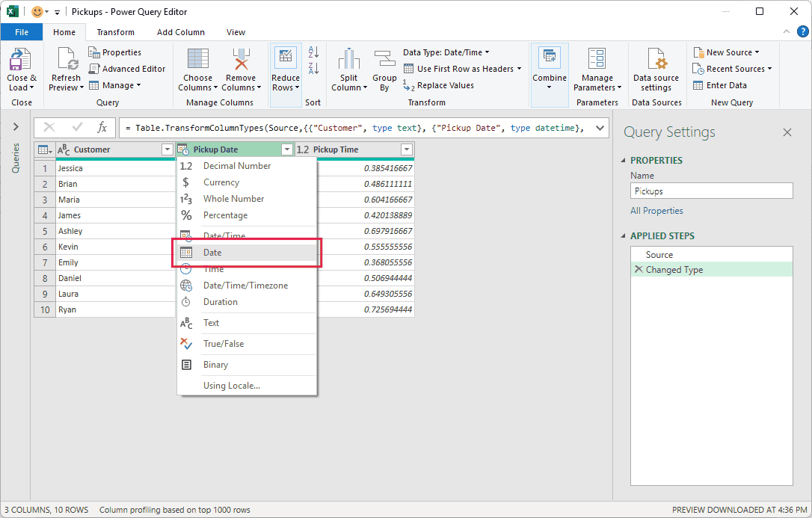Click the All Properties link
The image size is (812, 518).
[656, 211]
